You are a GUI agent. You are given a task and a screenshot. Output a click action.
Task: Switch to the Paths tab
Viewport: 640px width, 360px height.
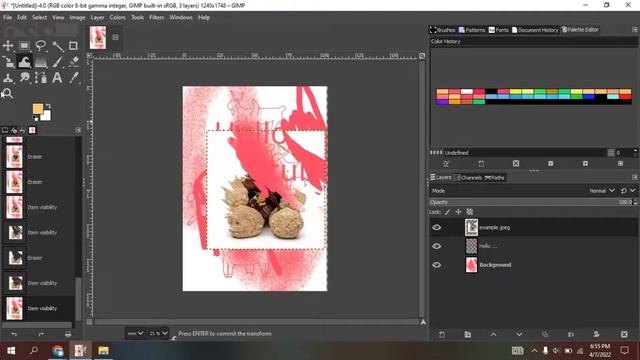click(495, 178)
